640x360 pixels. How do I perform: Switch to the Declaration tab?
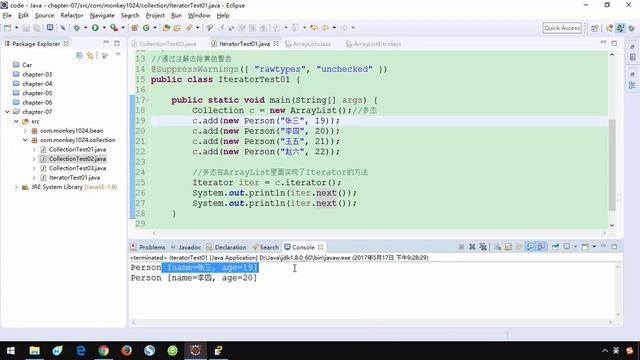pyautogui.click(x=226, y=247)
